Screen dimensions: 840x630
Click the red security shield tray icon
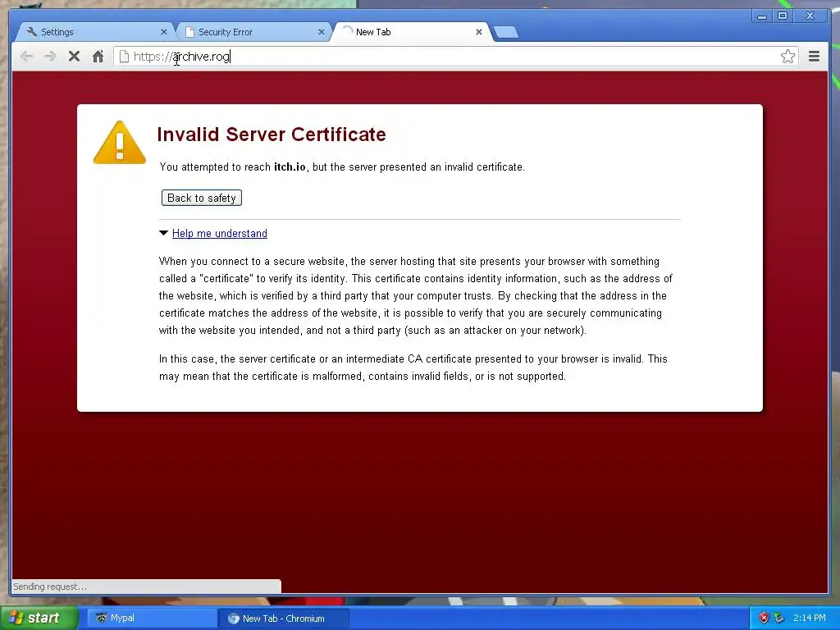tap(764, 618)
